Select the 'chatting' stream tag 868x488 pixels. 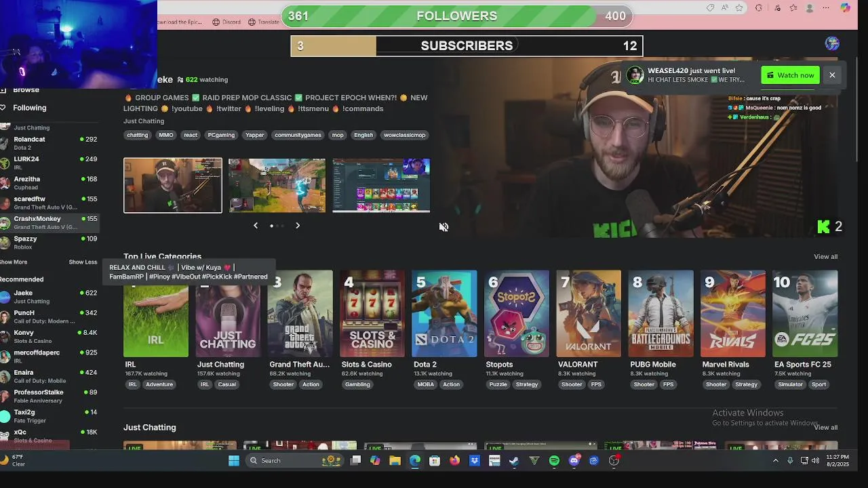(x=137, y=135)
